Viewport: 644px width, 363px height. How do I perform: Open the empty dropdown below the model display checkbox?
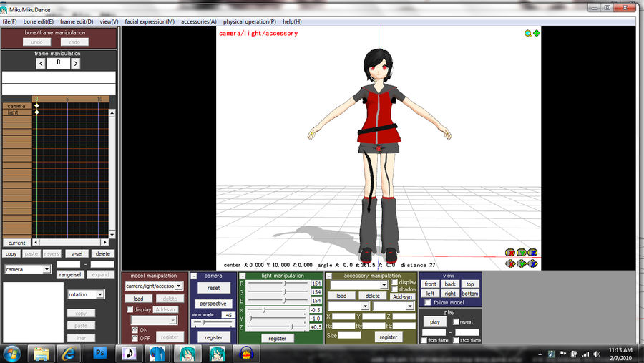tap(154, 320)
